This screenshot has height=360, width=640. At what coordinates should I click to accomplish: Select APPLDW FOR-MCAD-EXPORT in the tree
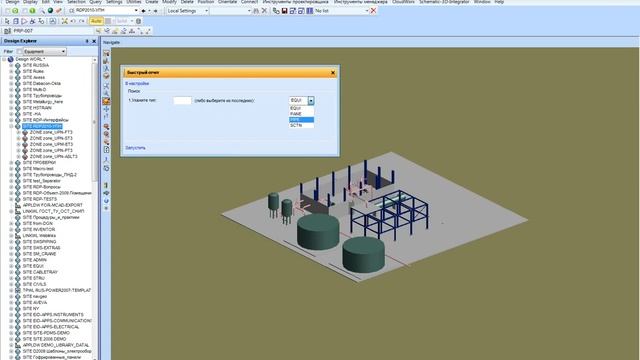[52, 205]
